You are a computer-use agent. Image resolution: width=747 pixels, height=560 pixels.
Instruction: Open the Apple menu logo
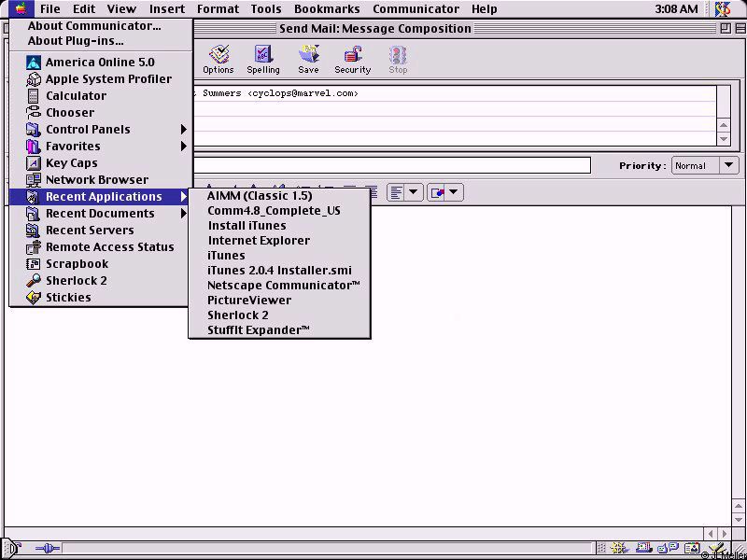pos(21,8)
